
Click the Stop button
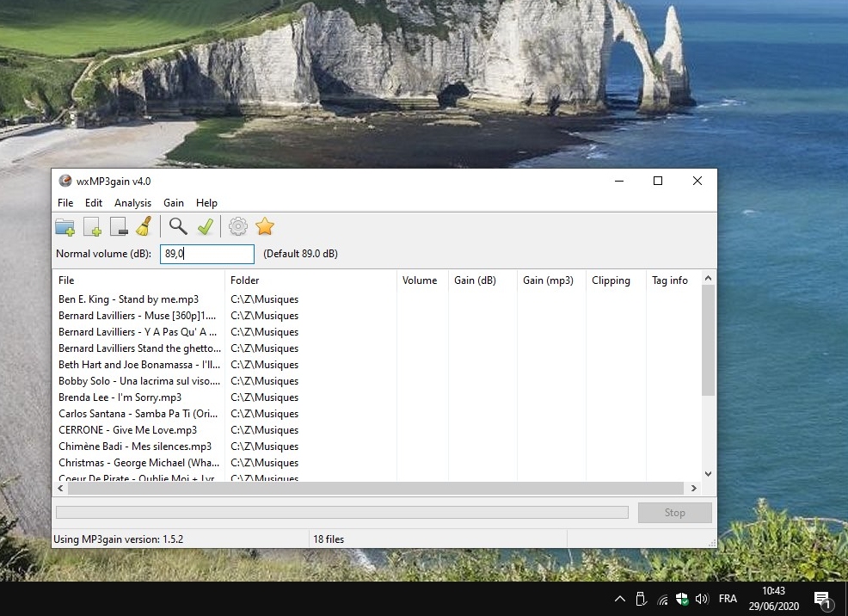[674, 513]
